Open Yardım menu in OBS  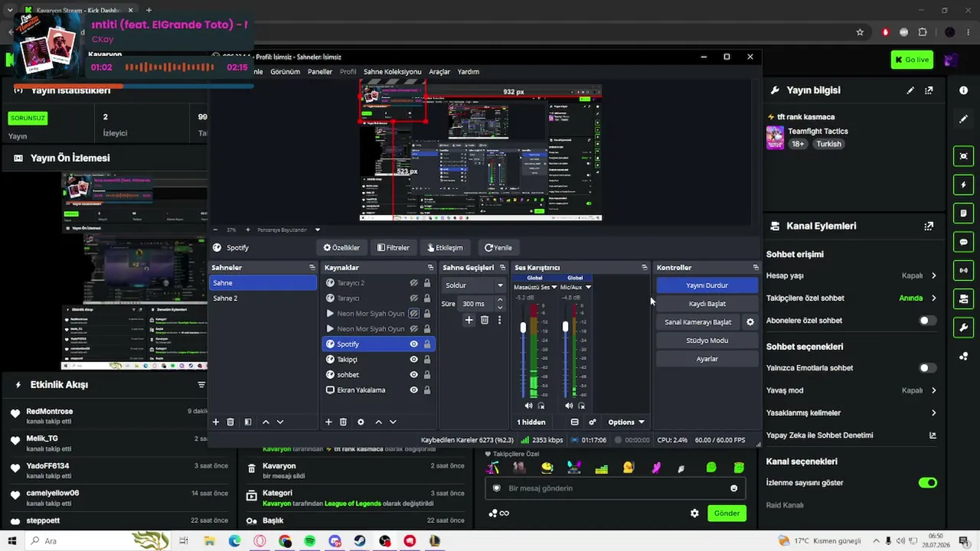pos(468,72)
